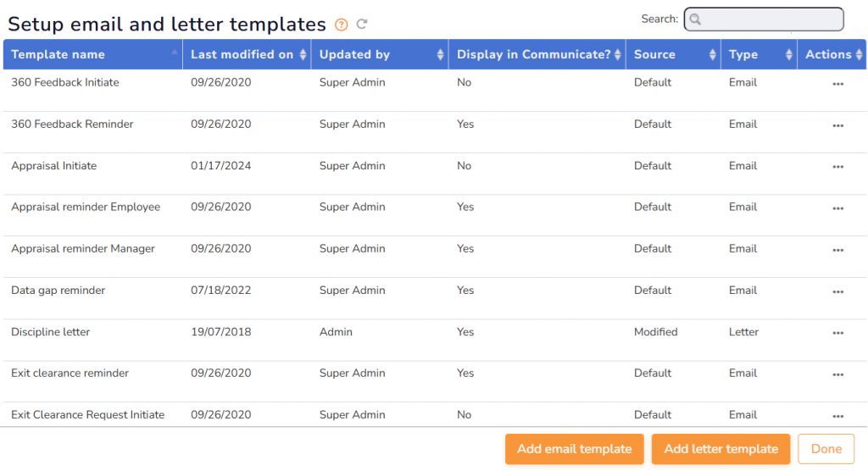Sort by Source column
The image size is (868, 471).
(x=673, y=54)
